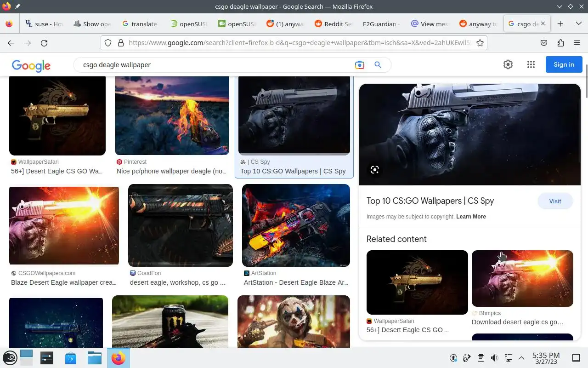Expand hidden system tray icons
The width and height of the screenshot is (588, 368).
click(x=521, y=358)
